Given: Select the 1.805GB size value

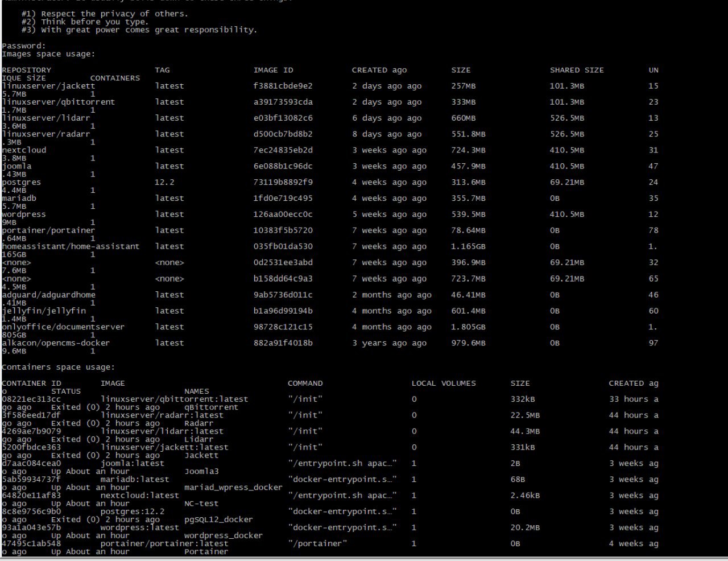Looking at the screenshot, I should tap(469, 327).
